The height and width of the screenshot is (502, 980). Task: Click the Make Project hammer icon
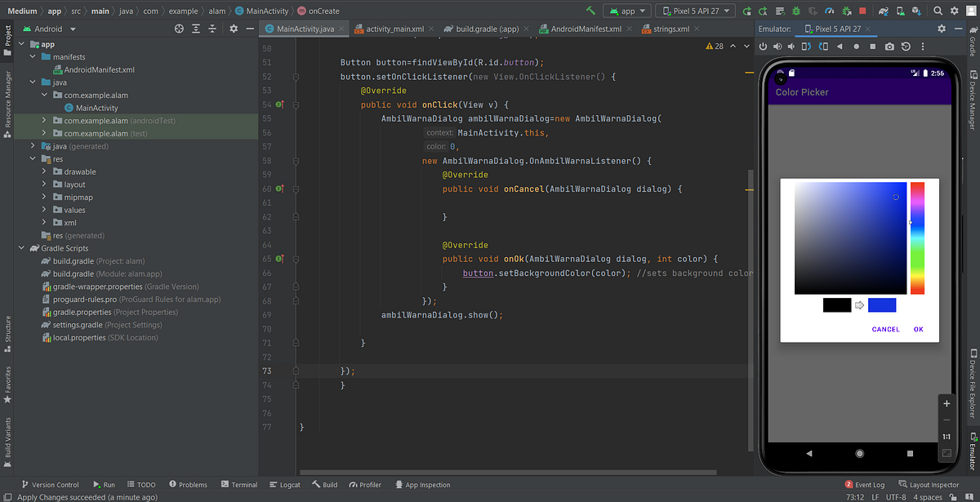pos(590,11)
